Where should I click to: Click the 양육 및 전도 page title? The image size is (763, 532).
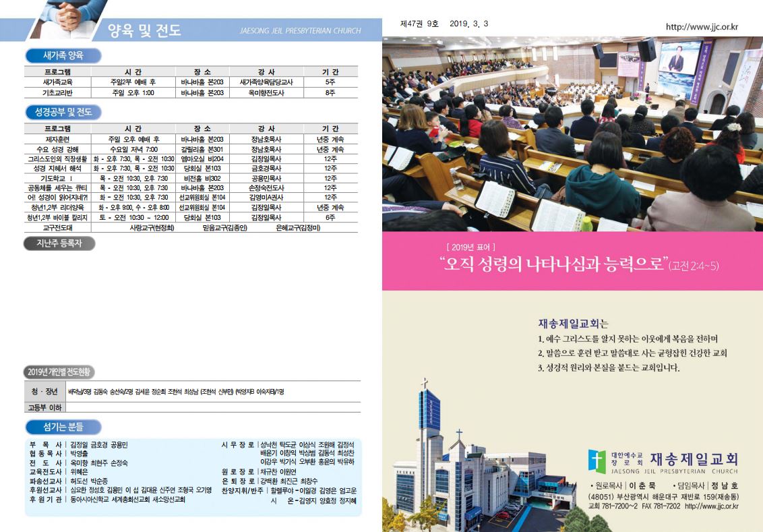tap(144, 30)
